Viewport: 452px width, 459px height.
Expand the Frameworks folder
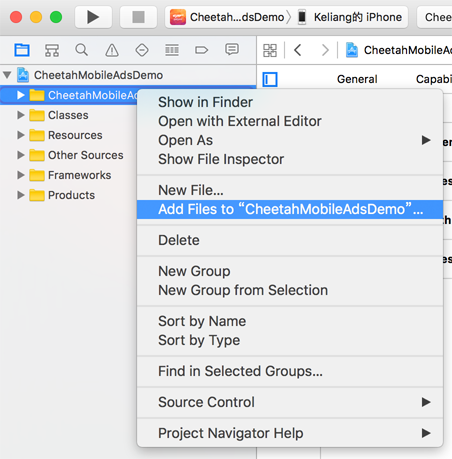coord(21,175)
